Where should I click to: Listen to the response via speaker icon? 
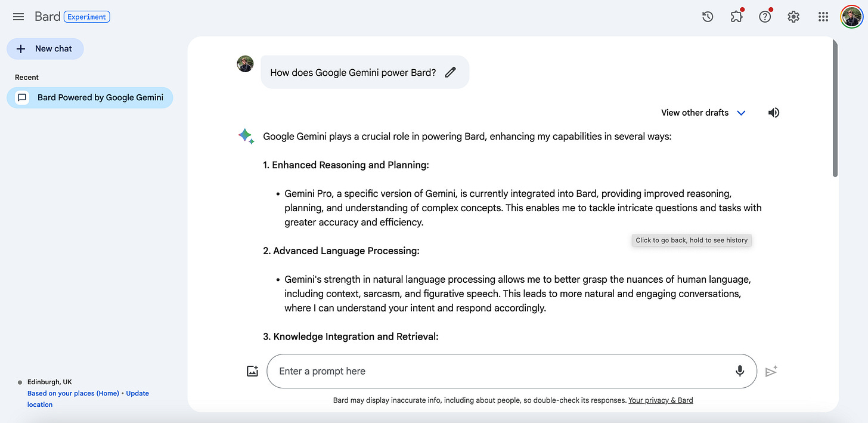(773, 112)
